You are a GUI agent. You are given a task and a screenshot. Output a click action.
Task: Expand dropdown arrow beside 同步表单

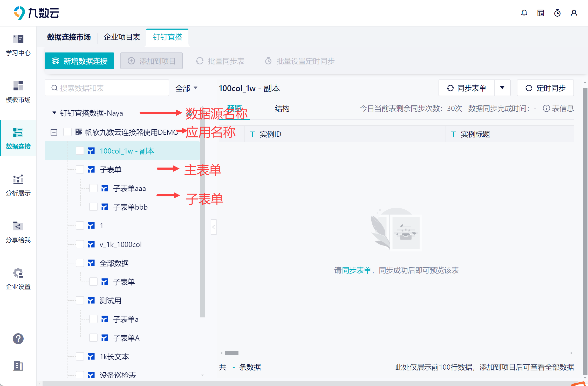coord(502,88)
